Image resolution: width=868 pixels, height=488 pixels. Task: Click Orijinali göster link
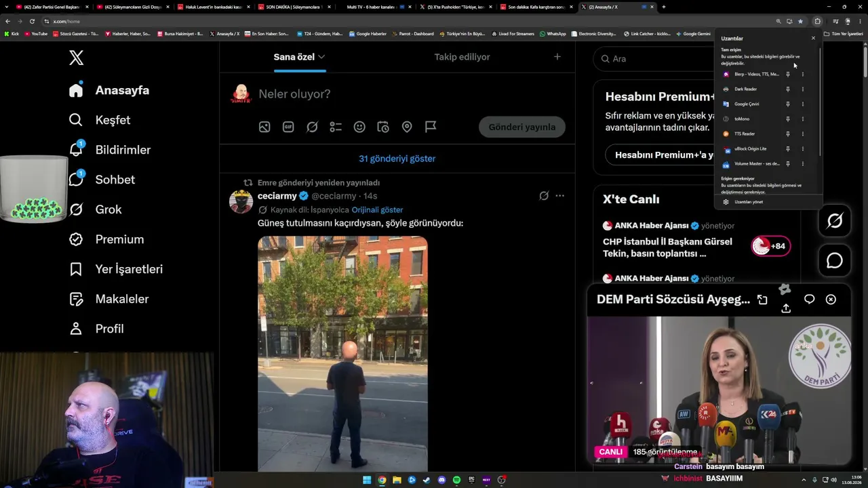[377, 210]
